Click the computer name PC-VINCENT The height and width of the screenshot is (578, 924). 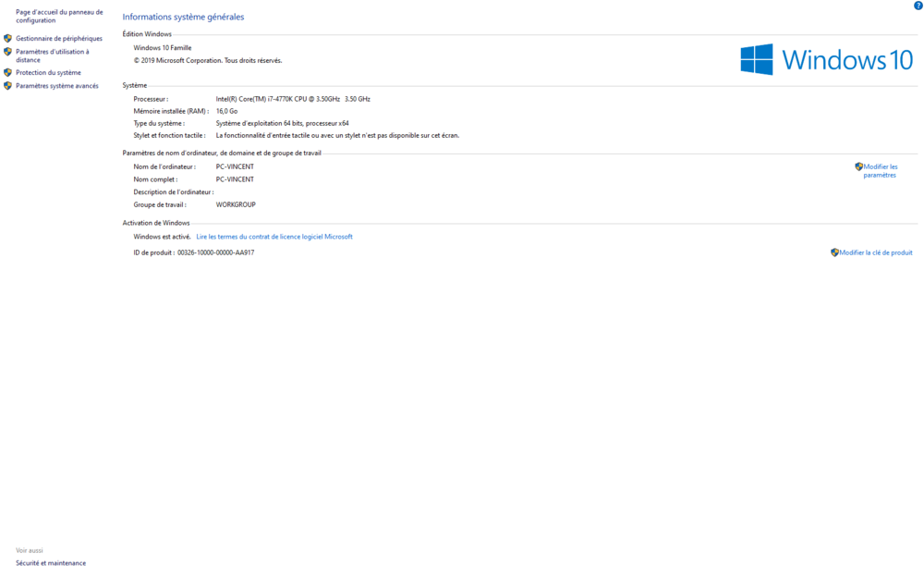pyautogui.click(x=237, y=166)
